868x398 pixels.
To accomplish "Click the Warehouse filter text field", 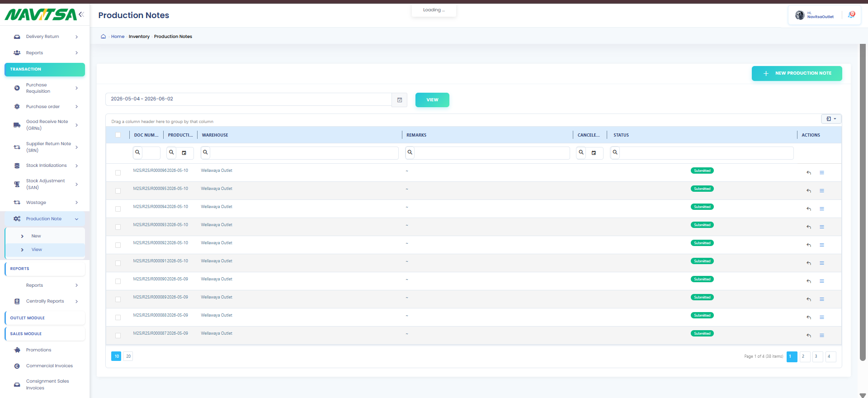I will point(304,153).
